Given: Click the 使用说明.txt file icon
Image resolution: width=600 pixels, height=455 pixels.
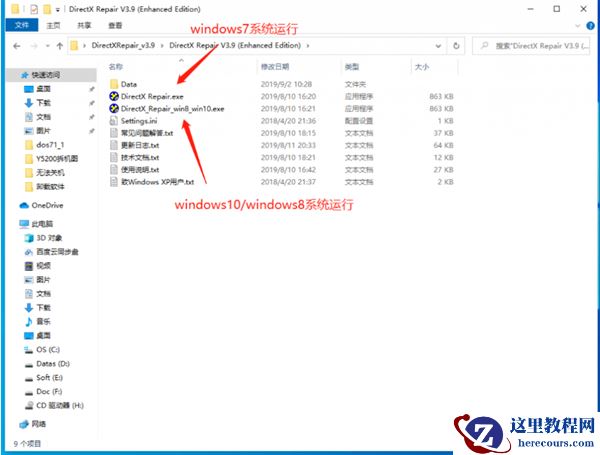Looking at the screenshot, I should 114,170.
